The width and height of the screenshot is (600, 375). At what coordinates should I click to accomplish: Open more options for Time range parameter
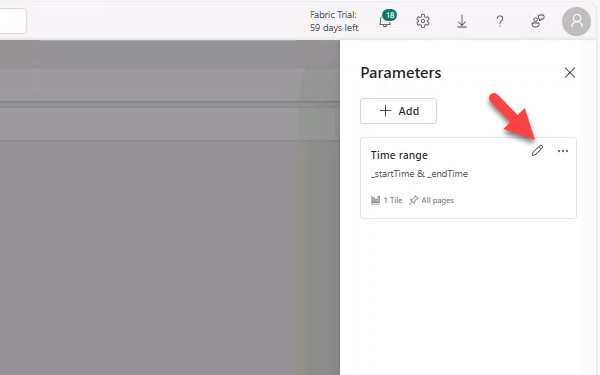[x=563, y=151]
